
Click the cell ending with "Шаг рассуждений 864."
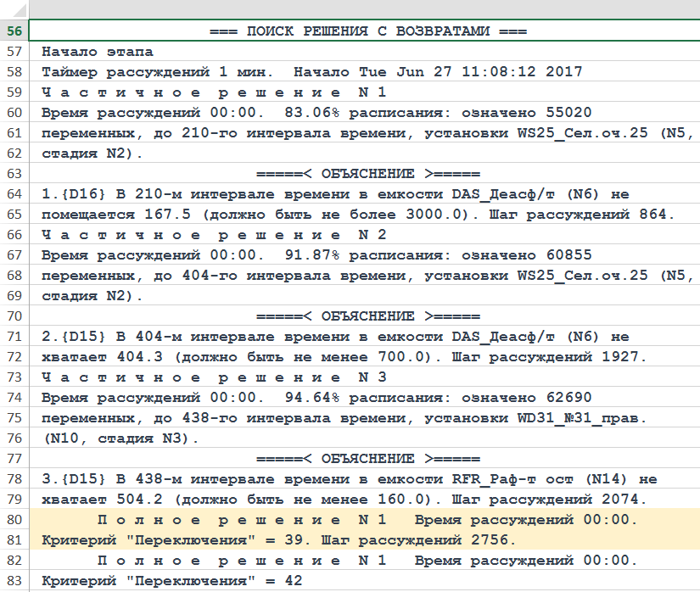(x=357, y=215)
